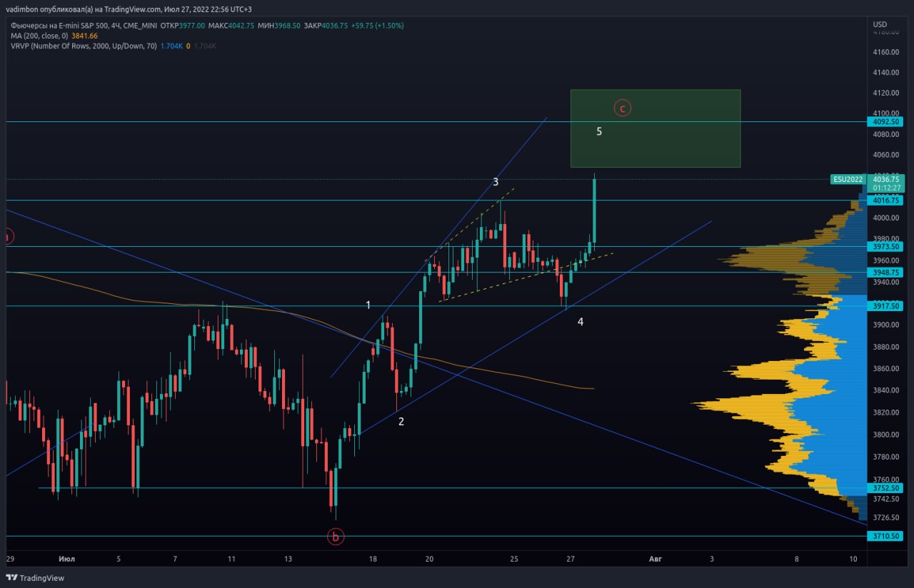Image resolution: width=914 pixels, height=588 pixels.
Task: Click the MA value 3841.66
Action: (x=85, y=36)
